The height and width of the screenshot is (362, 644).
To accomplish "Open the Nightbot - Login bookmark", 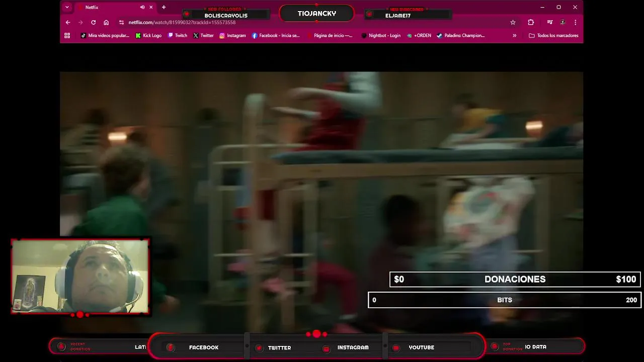I will (381, 36).
